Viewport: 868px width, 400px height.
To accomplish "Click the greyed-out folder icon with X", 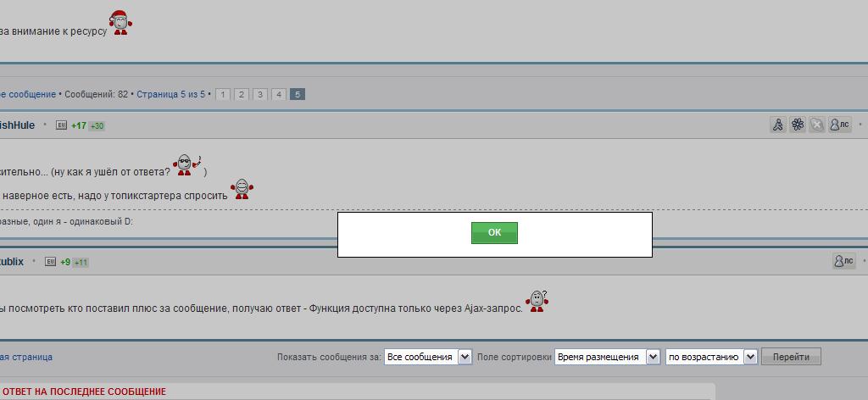I will pyautogui.click(x=817, y=125).
